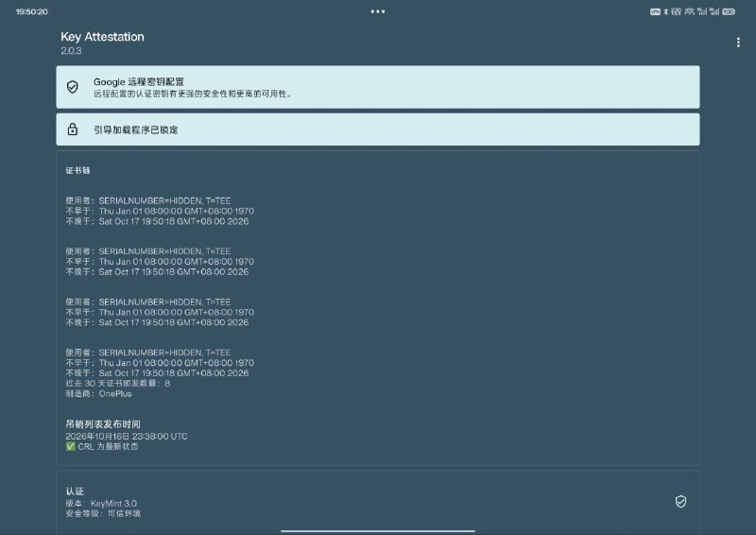The height and width of the screenshot is (535, 756).
Task: Tap the shield icon beside Google 远程密钥配置
Action: point(73,87)
